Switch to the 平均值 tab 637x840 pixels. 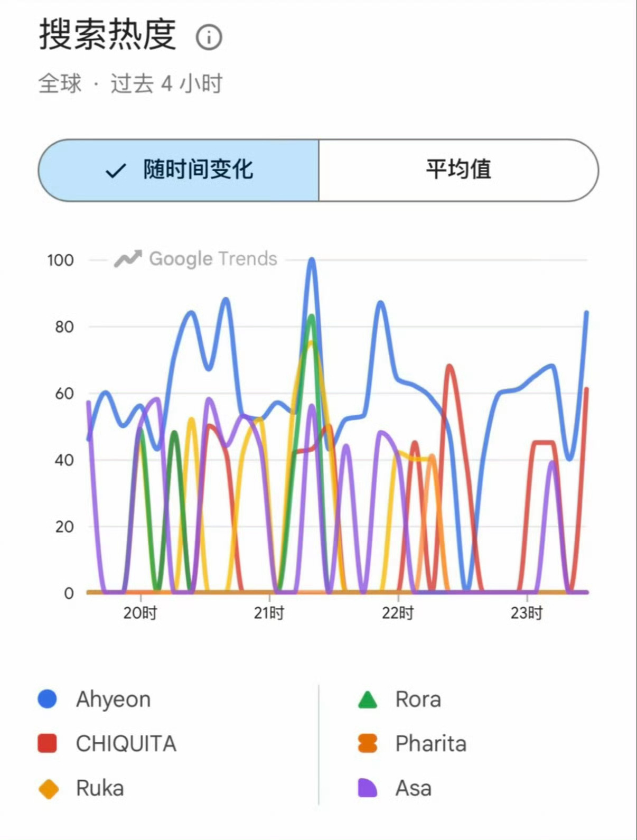(x=459, y=170)
